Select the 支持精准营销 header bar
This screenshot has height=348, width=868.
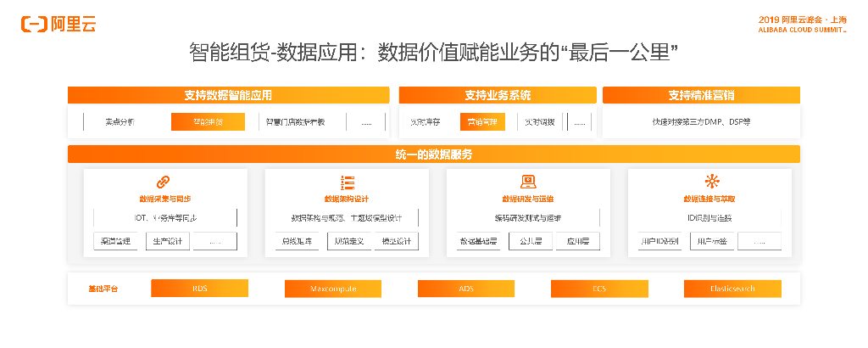pos(701,95)
